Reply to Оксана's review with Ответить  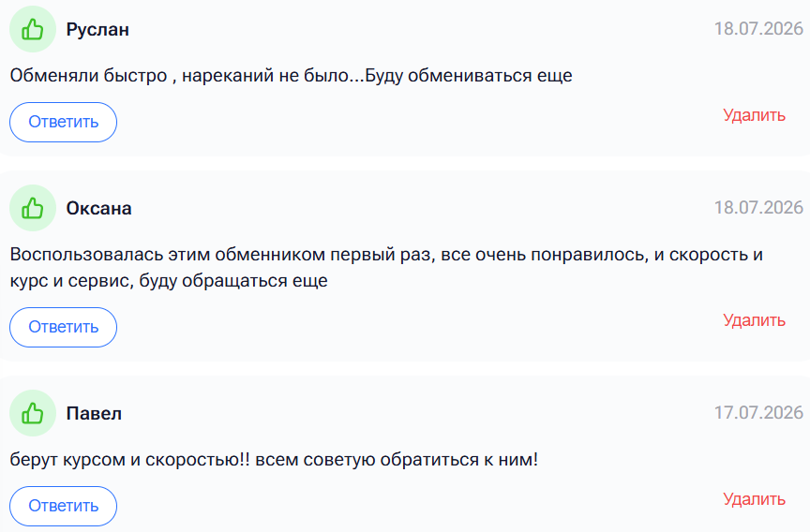tap(63, 327)
